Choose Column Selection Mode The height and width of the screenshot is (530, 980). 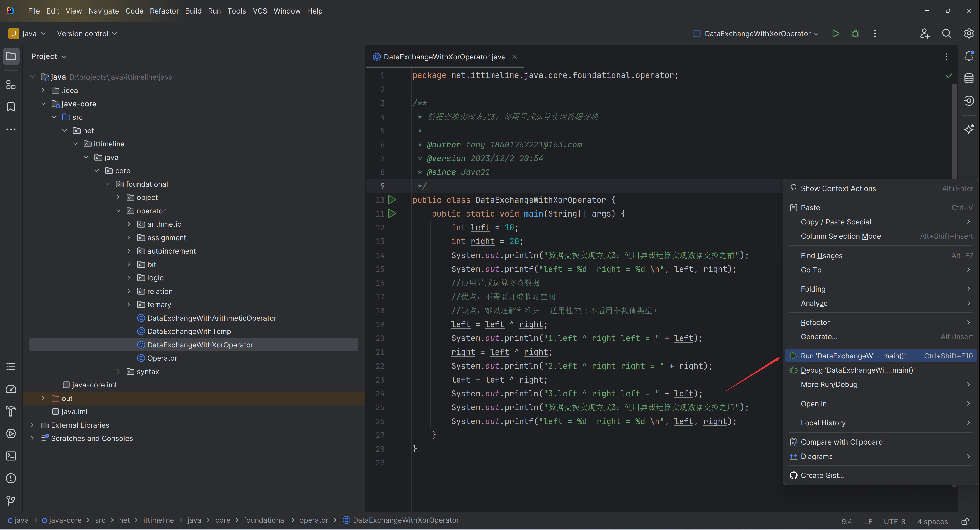point(881,236)
